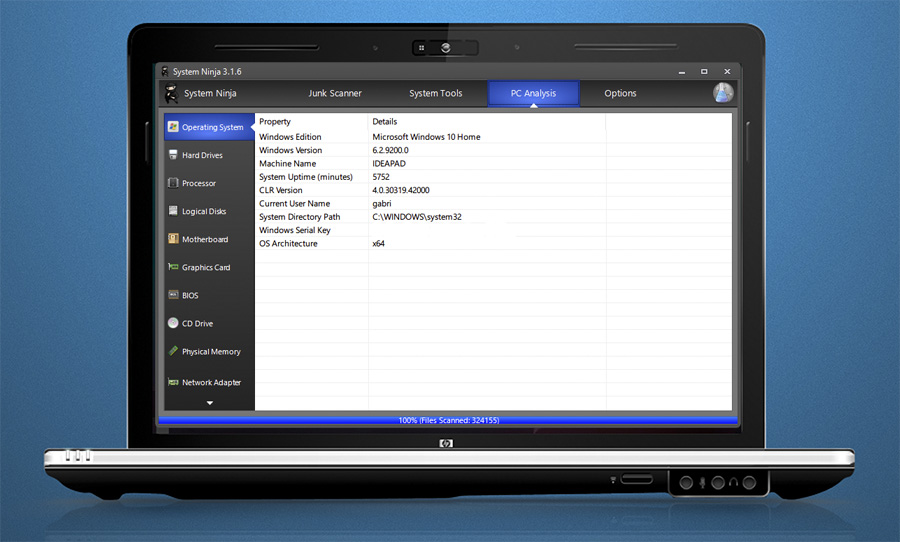Select the Windows Version row
This screenshot has height=542, width=900.
point(494,150)
